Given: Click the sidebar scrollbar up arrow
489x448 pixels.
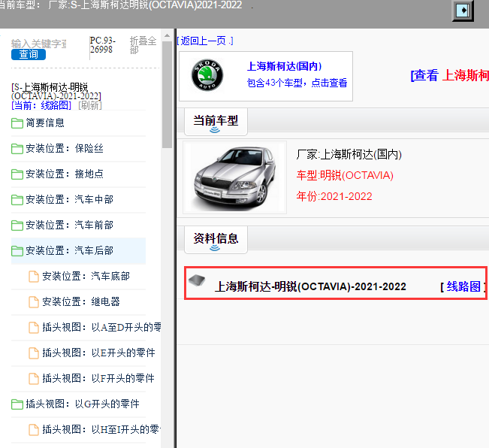Looking at the screenshot, I should (168, 35).
